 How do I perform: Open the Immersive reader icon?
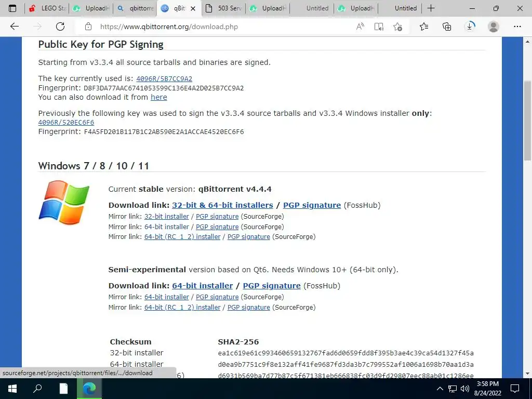[x=379, y=26]
